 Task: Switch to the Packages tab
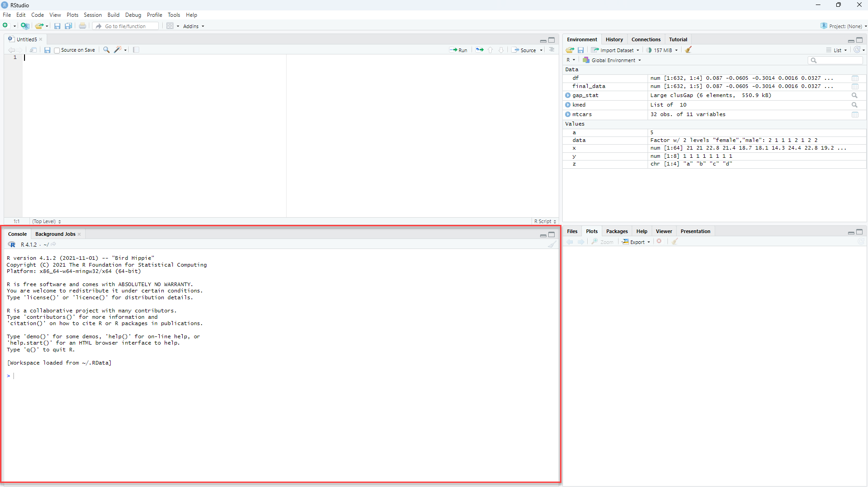click(617, 231)
